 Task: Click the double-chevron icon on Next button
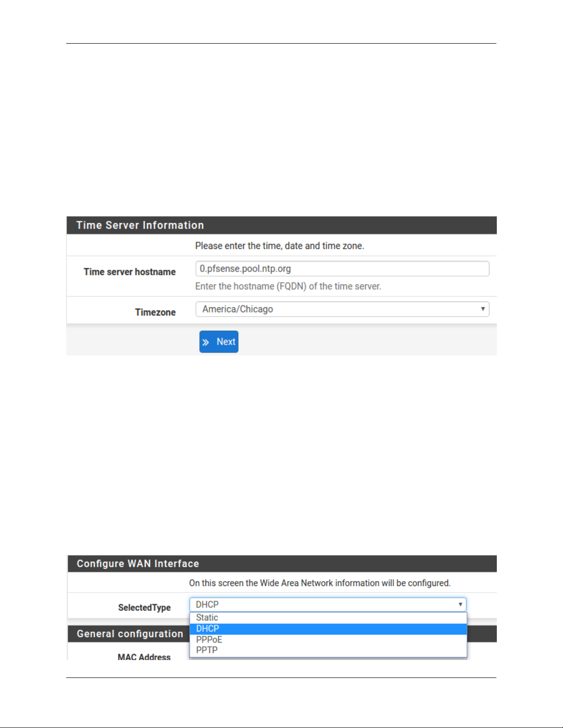[206, 342]
